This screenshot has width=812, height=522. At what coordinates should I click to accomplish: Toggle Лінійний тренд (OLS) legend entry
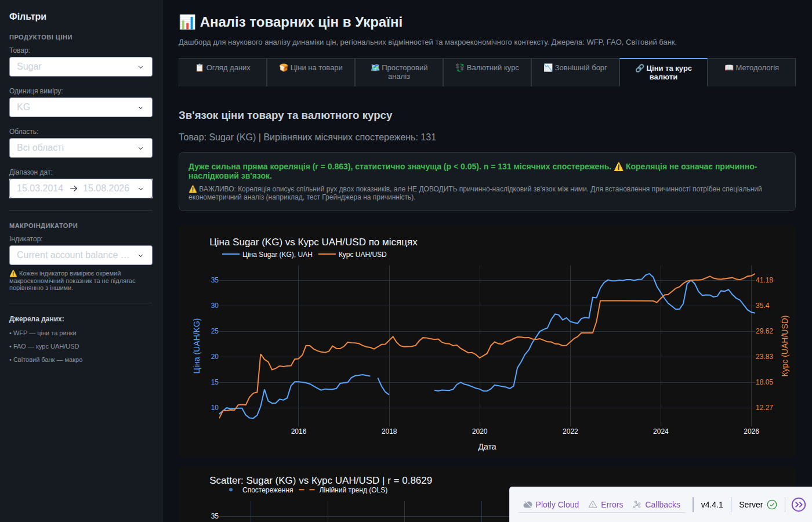(x=343, y=490)
